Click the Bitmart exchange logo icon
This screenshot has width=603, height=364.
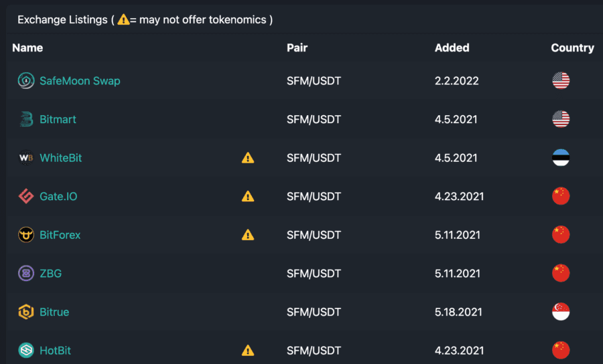click(26, 120)
